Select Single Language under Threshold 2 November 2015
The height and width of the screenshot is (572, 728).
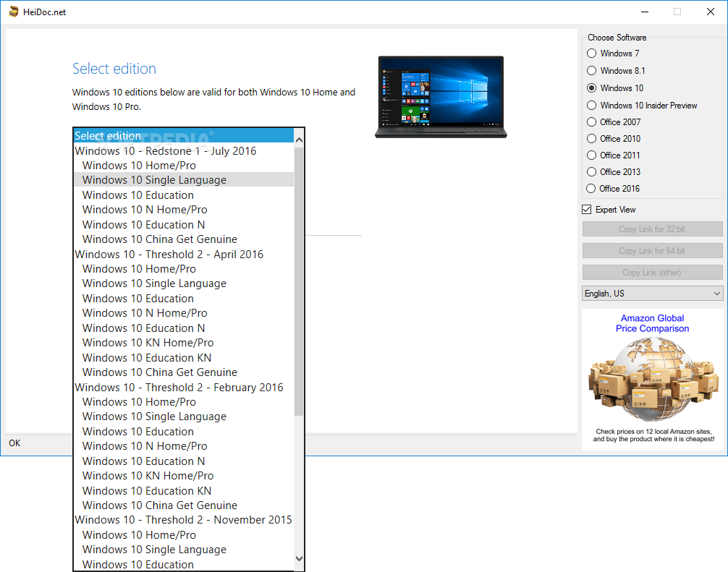point(184,550)
